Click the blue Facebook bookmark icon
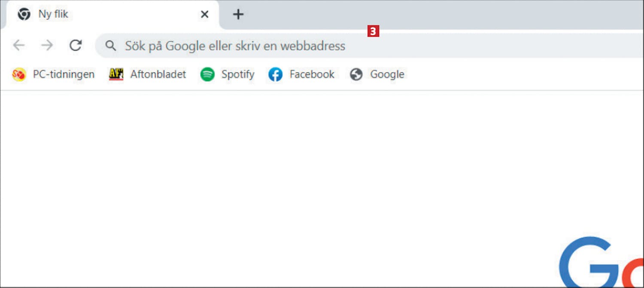644x288 pixels. pyautogui.click(x=275, y=74)
